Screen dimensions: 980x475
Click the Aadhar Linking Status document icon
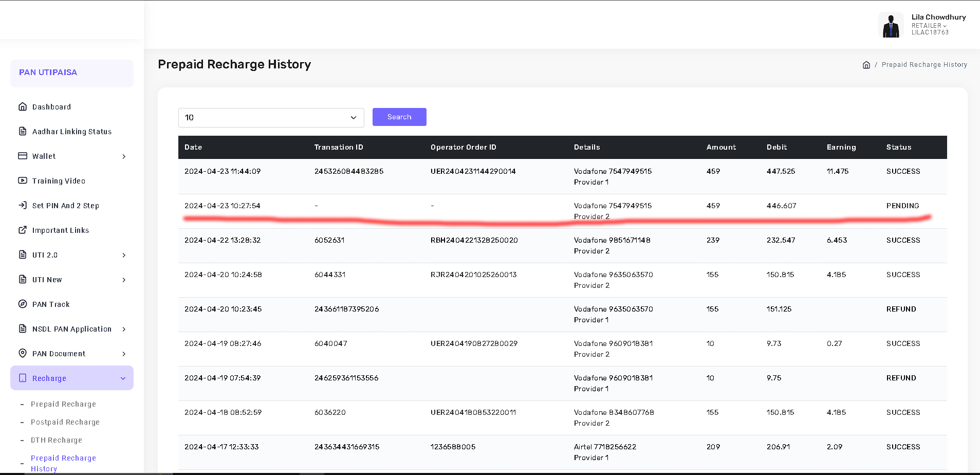point(23,131)
